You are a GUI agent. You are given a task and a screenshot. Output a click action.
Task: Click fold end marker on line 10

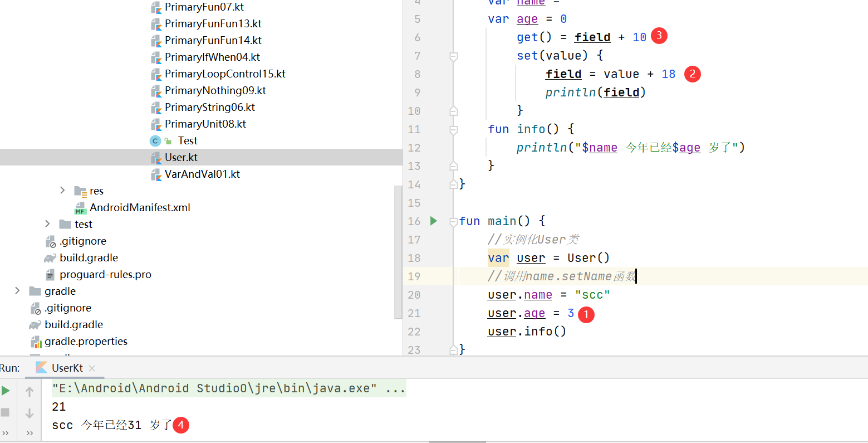pos(454,110)
